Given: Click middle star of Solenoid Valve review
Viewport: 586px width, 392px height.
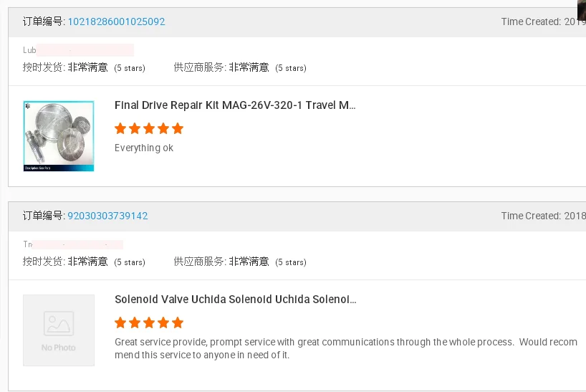Looking at the screenshot, I should pos(149,322).
